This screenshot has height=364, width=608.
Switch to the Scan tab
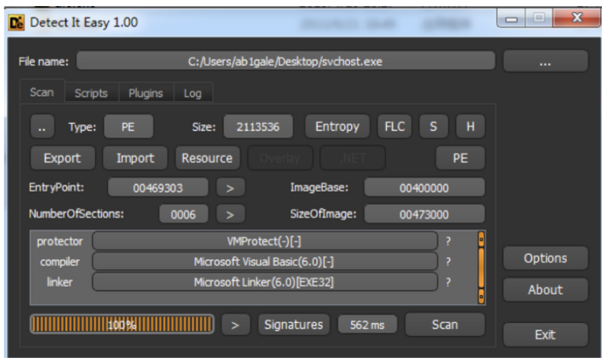pyautogui.click(x=42, y=92)
